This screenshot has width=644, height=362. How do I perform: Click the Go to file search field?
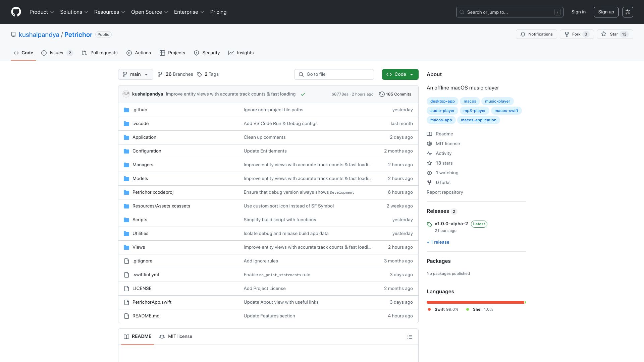pos(334,74)
